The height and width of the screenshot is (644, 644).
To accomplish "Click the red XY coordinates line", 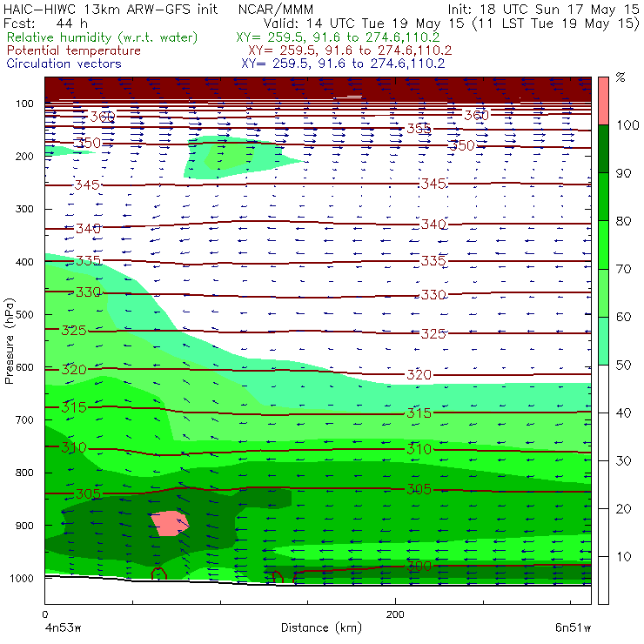I will click(x=350, y=51).
